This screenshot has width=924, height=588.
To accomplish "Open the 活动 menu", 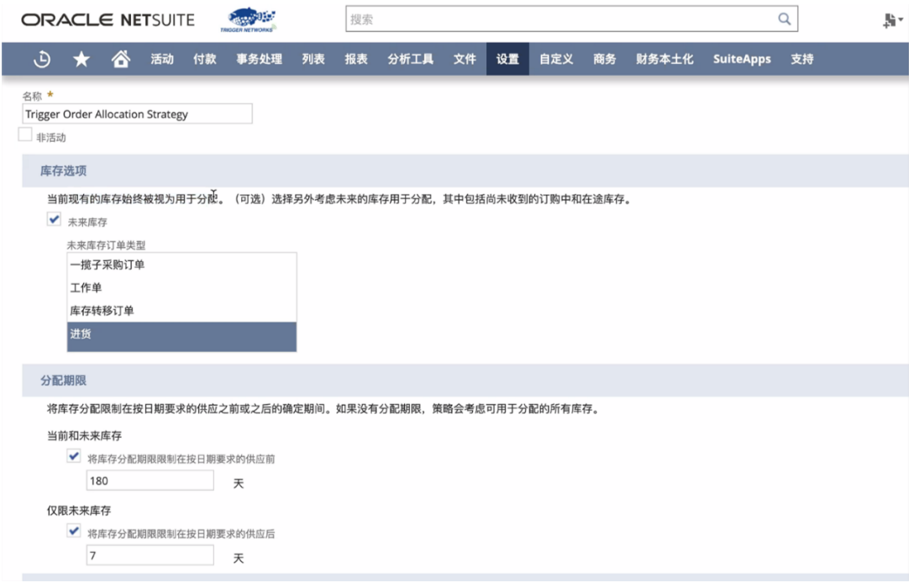I will tap(161, 59).
